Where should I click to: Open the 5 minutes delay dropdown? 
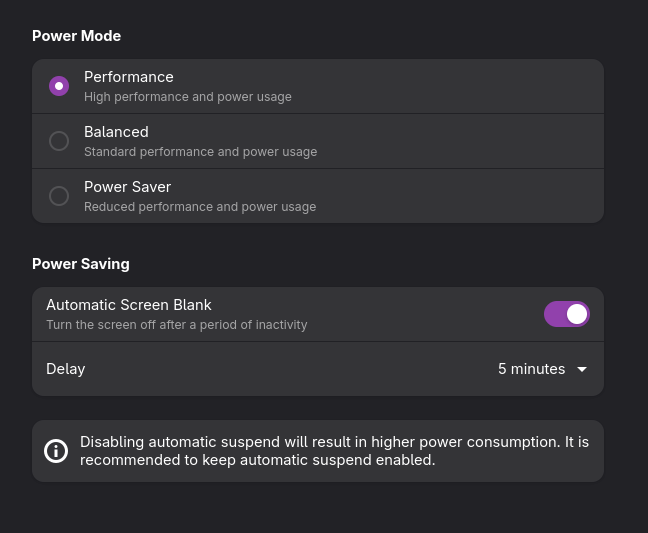(542, 369)
